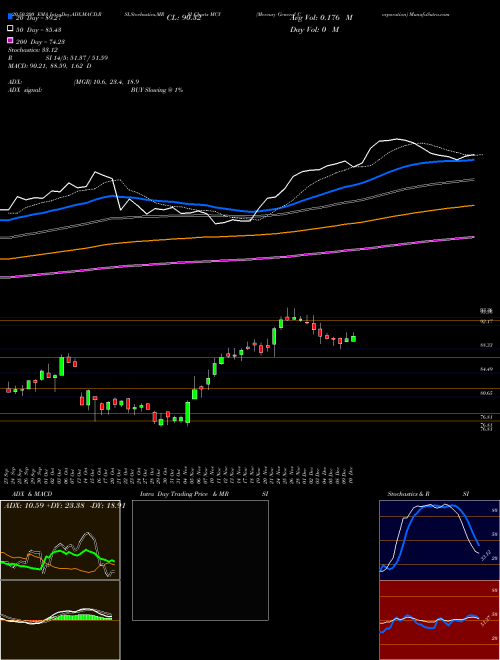Click the Day Vol: 0 M text
The width and height of the screenshot is (500, 660).
point(314,29)
